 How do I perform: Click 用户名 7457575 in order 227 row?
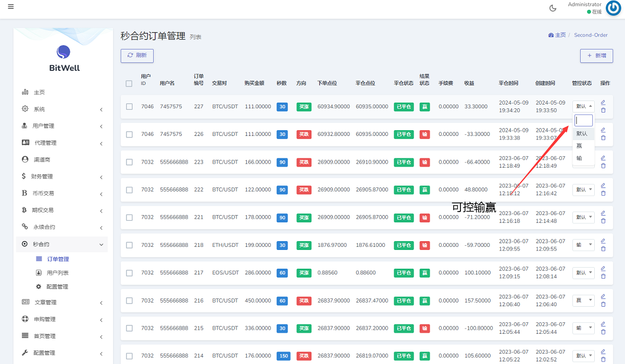tap(171, 106)
